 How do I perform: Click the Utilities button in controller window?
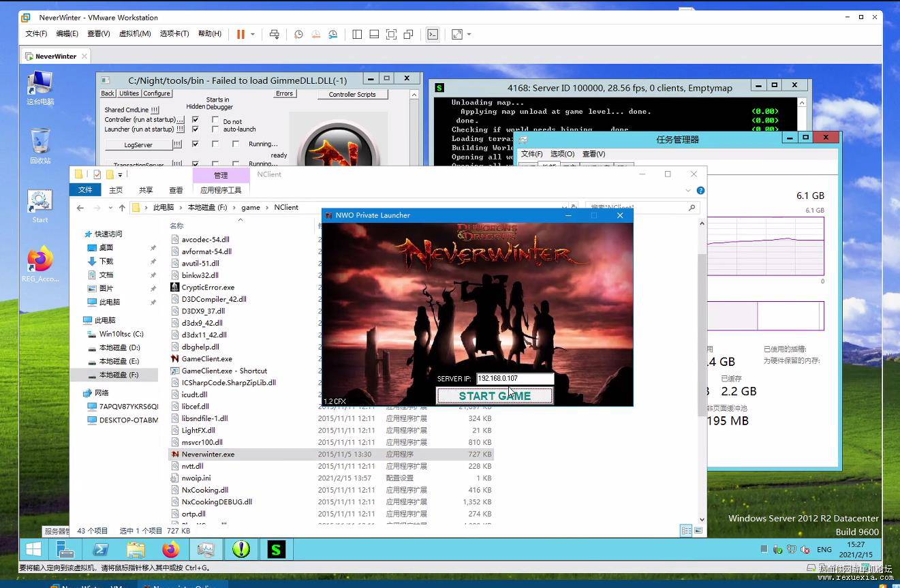tap(129, 93)
